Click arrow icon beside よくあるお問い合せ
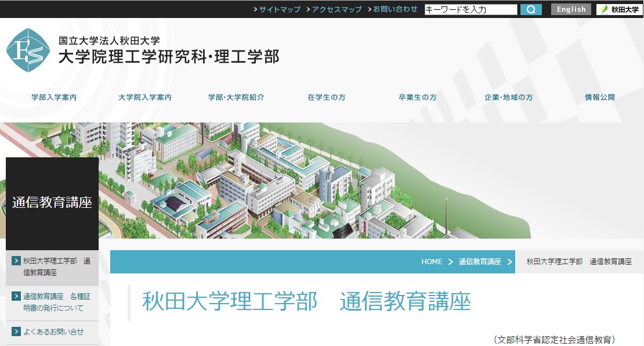The height and width of the screenshot is (346, 644). click(16, 331)
